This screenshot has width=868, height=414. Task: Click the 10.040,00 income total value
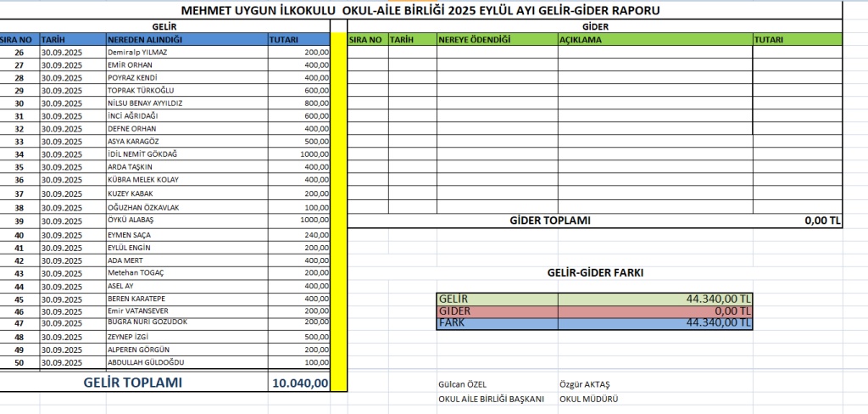299,383
